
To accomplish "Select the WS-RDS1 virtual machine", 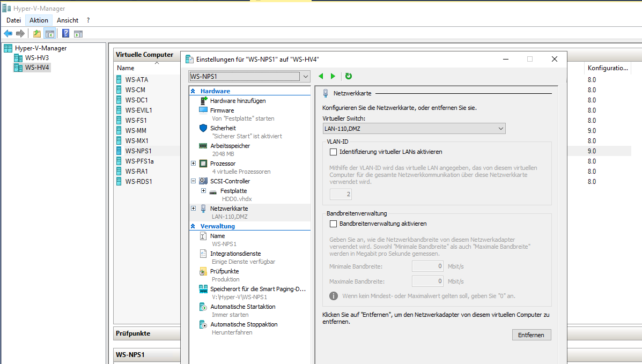I will tap(139, 181).
